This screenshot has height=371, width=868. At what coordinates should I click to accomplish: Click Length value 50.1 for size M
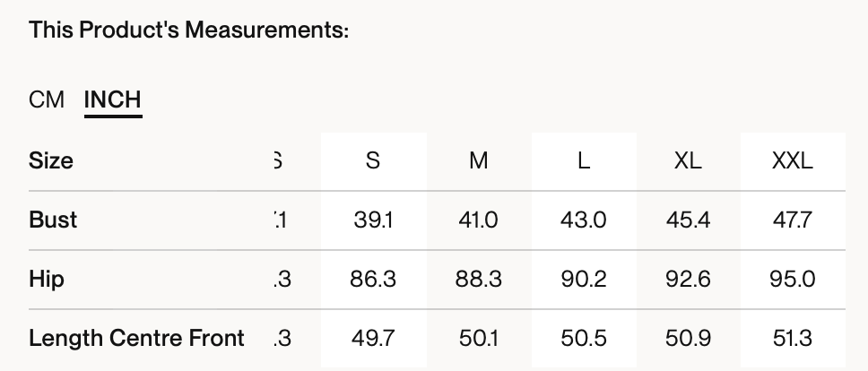coord(479,338)
